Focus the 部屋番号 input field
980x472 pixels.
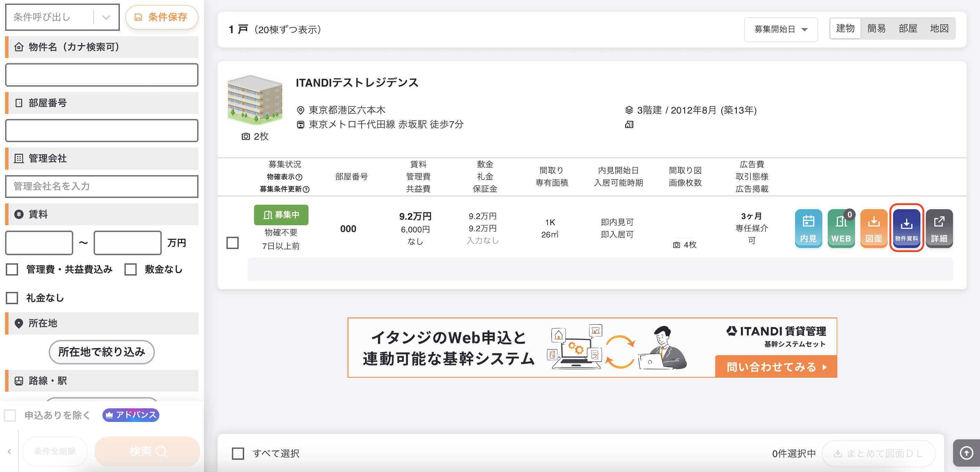(101, 130)
